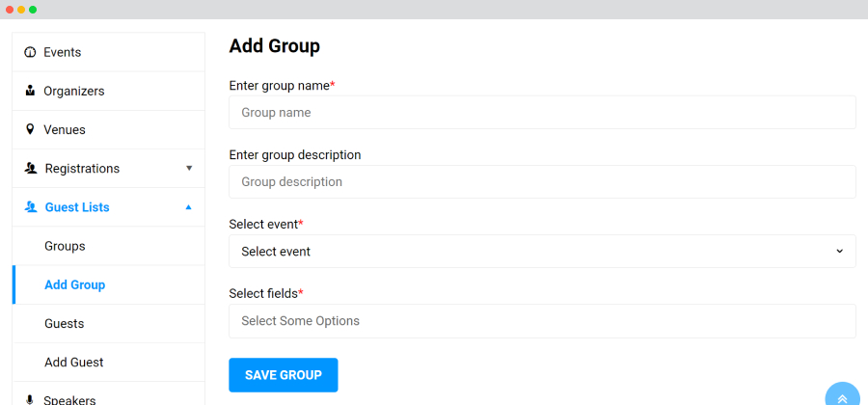Screen dimensions: 868x405
Task: Click the Venues map pin icon
Action: 30,129
